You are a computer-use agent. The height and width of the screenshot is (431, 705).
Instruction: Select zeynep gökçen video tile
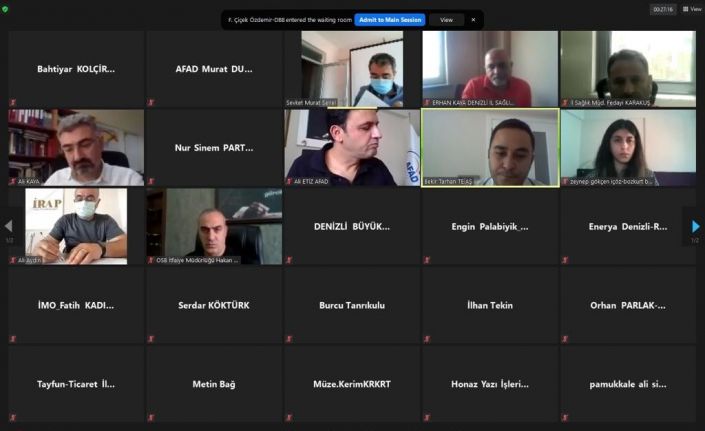(x=628, y=147)
